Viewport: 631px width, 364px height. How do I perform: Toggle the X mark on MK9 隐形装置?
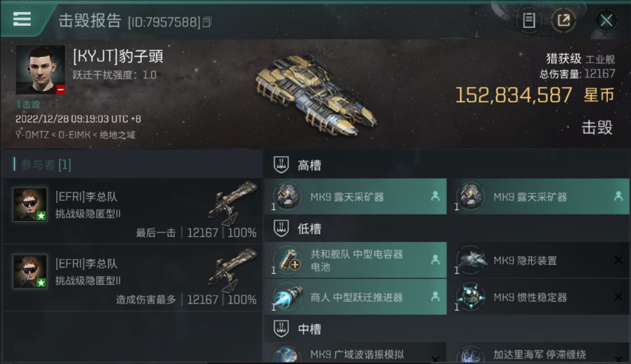click(x=618, y=260)
